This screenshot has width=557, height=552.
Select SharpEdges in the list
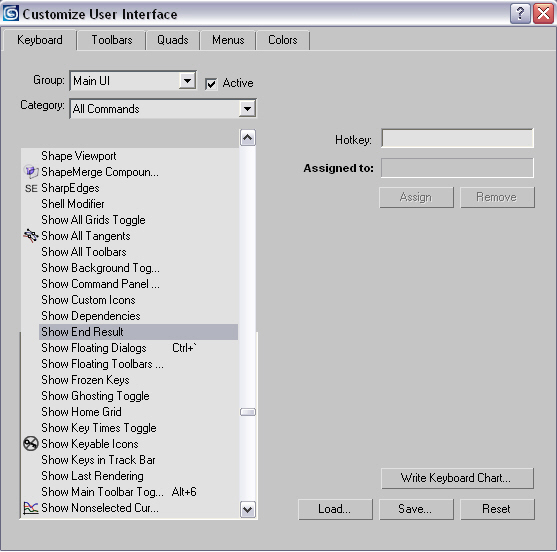pyautogui.click(x=70, y=188)
